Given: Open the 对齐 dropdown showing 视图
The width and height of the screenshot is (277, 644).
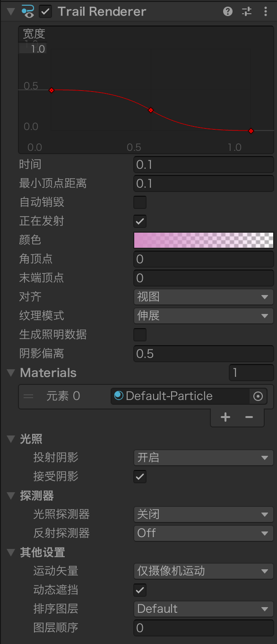Looking at the screenshot, I should point(203,297).
